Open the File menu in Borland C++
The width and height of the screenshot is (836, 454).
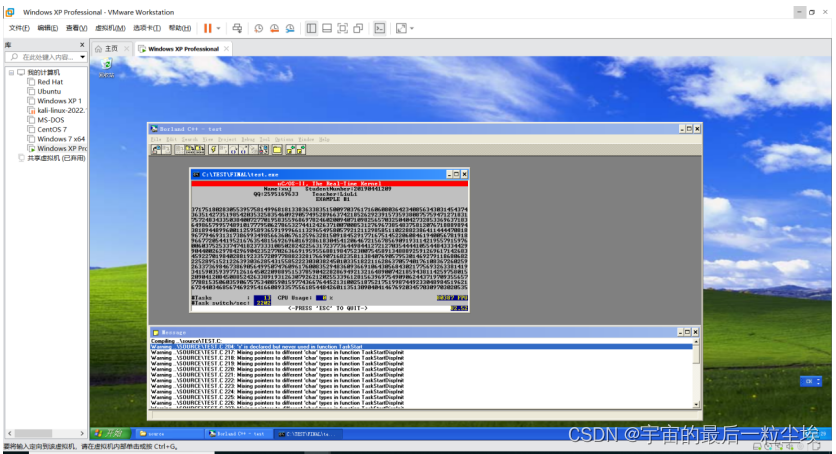pyautogui.click(x=156, y=140)
